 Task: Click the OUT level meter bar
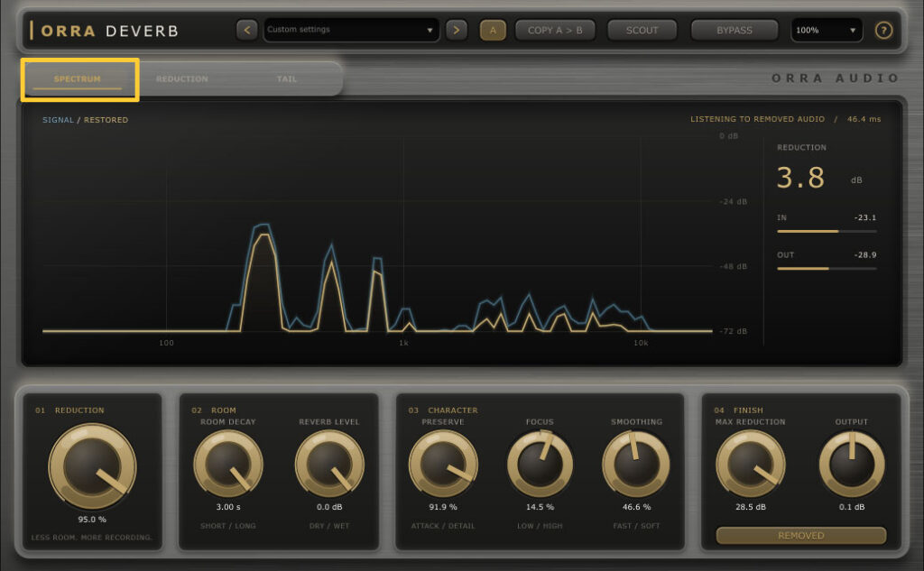pyautogui.click(x=827, y=268)
